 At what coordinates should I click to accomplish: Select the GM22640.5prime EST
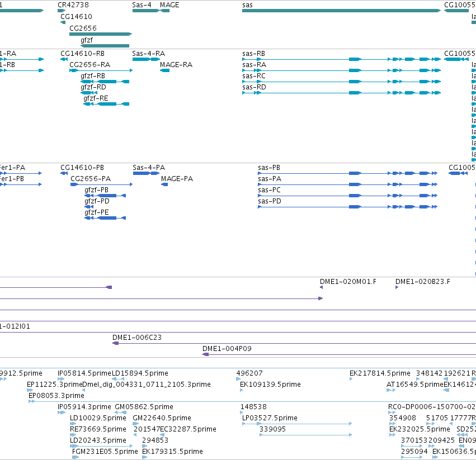[136, 424]
